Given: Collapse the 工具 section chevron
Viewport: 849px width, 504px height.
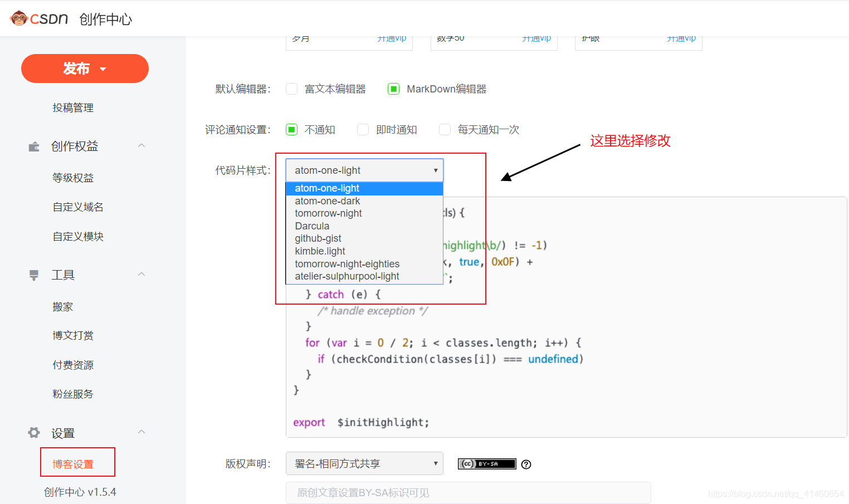Looking at the screenshot, I should 141,275.
